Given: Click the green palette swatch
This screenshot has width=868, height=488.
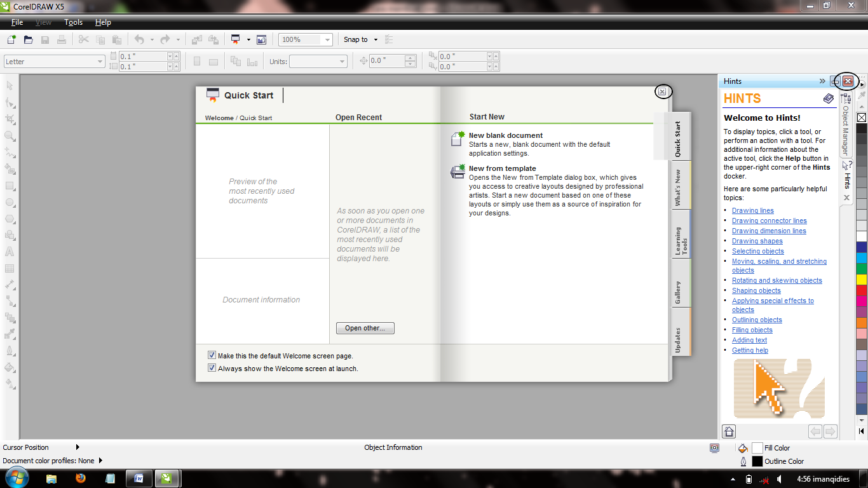Looking at the screenshot, I should [x=862, y=269].
